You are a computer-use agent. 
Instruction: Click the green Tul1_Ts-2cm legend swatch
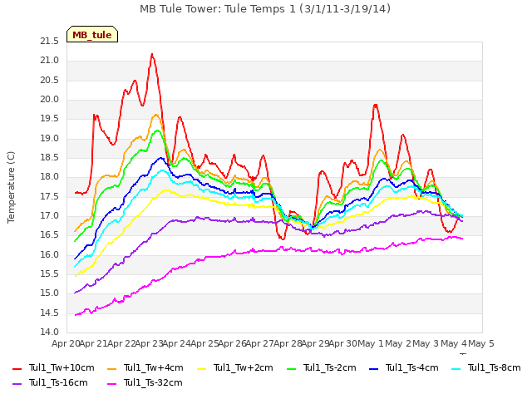tap(291, 368)
